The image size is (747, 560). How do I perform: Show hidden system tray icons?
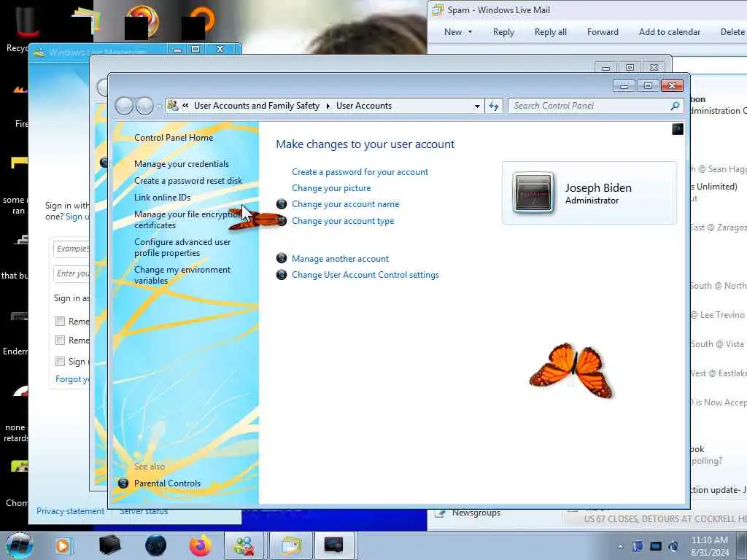pyautogui.click(x=620, y=546)
